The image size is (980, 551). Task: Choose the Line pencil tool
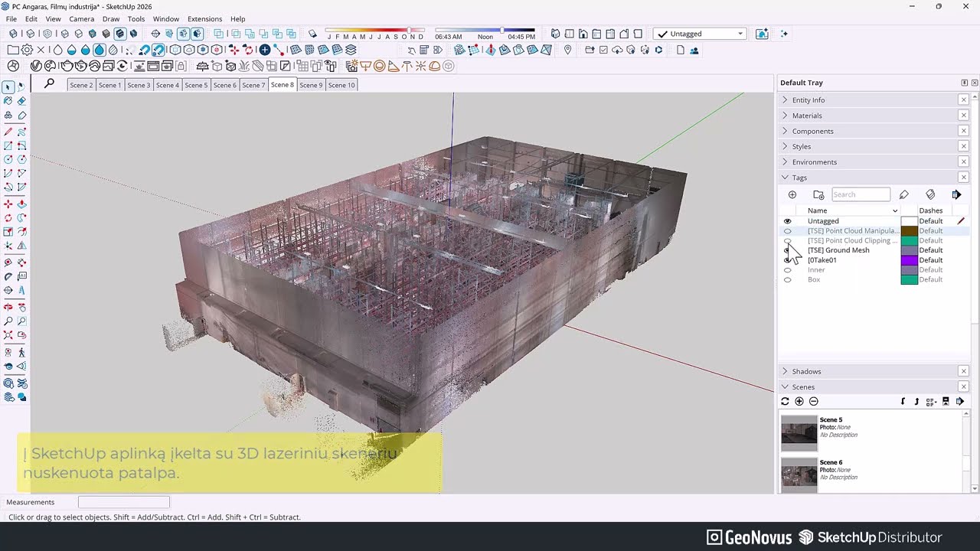click(x=8, y=132)
